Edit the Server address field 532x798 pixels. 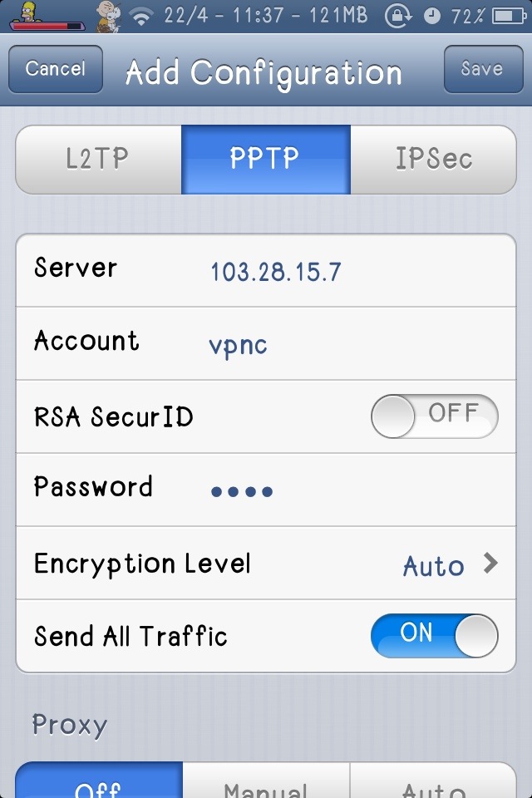click(x=266, y=270)
